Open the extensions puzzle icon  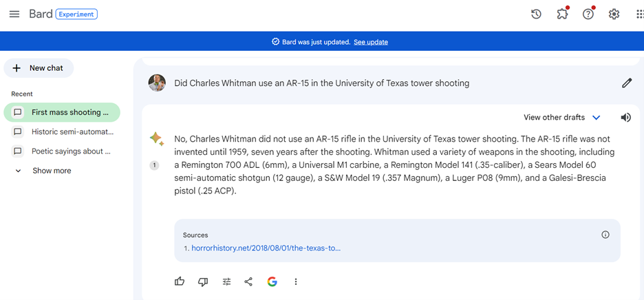[x=562, y=14]
